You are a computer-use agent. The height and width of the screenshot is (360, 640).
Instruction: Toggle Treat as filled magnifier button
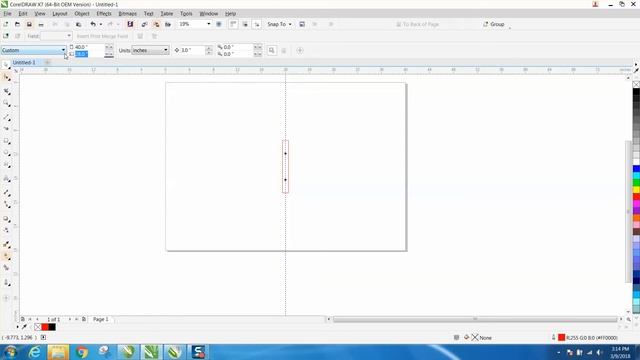271,50
